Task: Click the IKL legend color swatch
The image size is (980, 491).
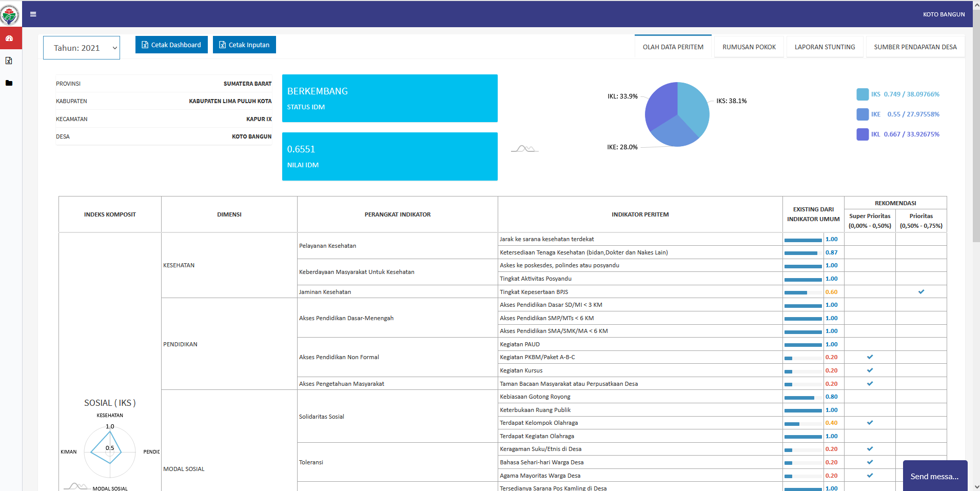Action: click(863, 134)
